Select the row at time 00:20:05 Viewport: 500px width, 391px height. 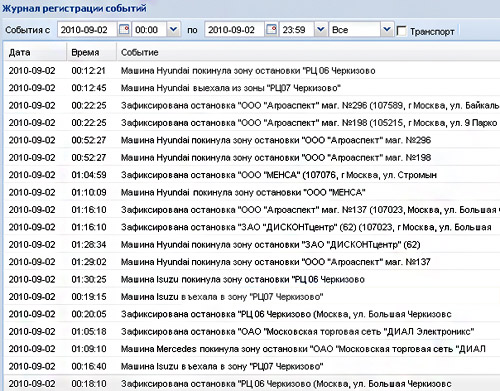click(252, 314)
